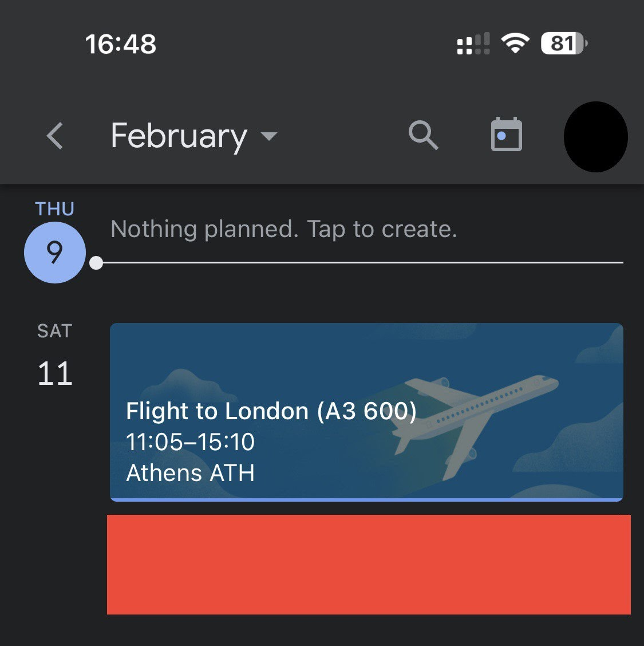Screen dimensions: 644x646
Task: Tap the flight time 11:05–15:10
Action: pos(191,442)
